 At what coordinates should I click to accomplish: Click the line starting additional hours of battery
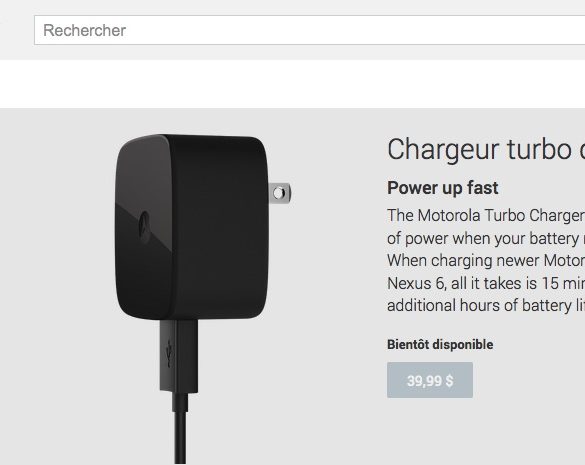point(486,306)
